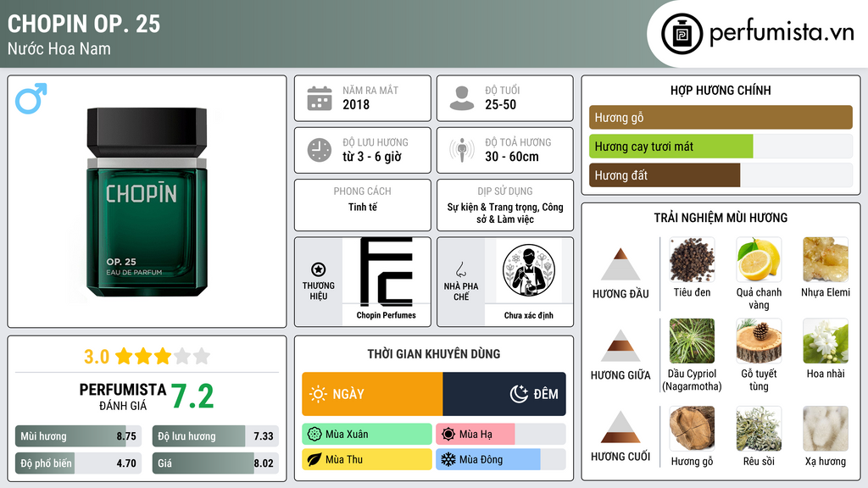
Task: Click the sillage icon for Độ toả hương
Action: [x=462, y=150]
